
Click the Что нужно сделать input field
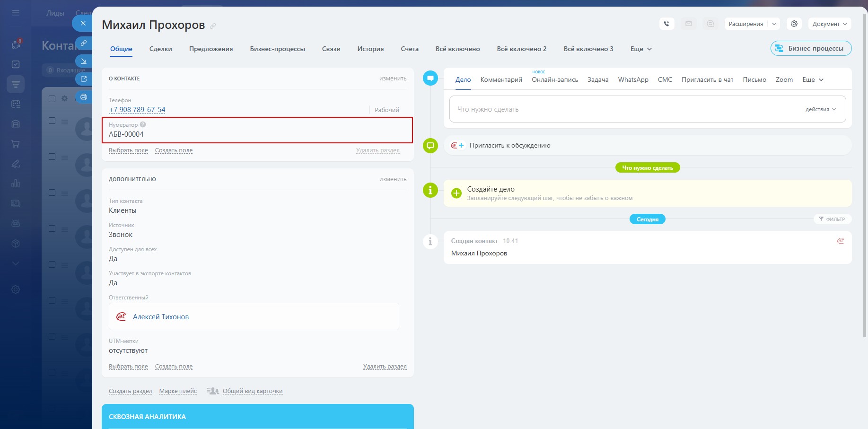[x=615, y=109]
